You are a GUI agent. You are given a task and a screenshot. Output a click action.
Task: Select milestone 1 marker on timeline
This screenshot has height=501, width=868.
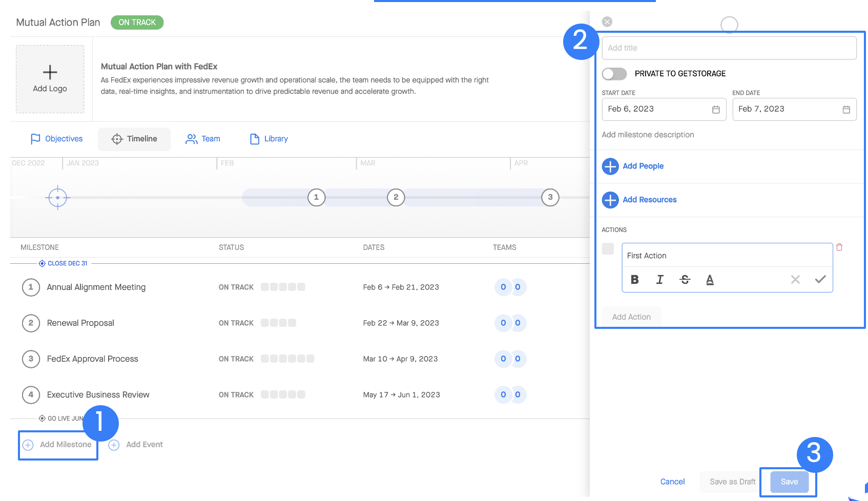pos(316,197)
